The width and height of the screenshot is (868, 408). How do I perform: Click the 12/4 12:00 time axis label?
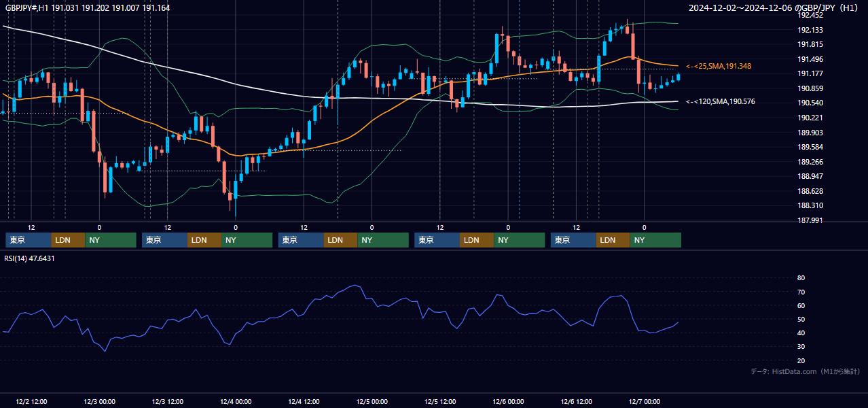(304, 402)
